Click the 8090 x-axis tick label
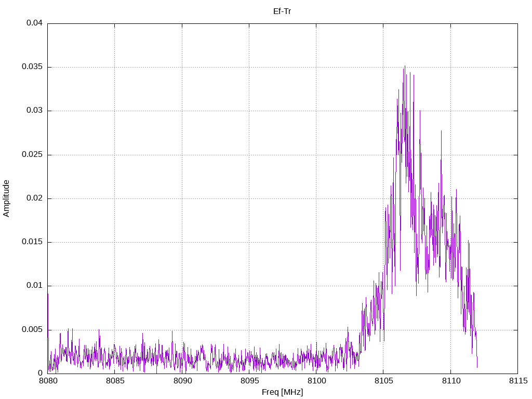The width and height of the screenshot is (532, 399). [182, 381]
